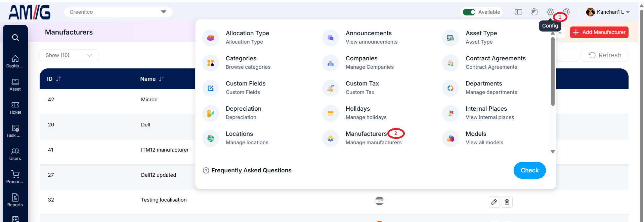The height and width of the screenshot is (222, 644).
Task: Open the Kanchan1 L user menu
Action: pos(608,12)
